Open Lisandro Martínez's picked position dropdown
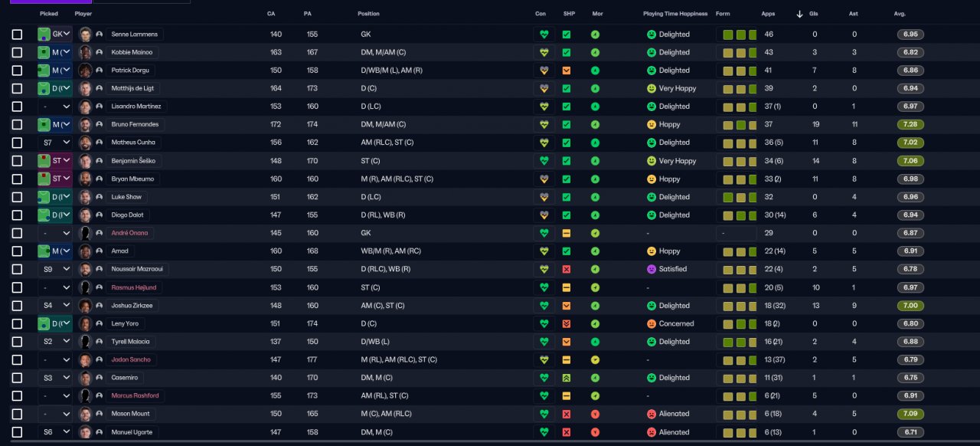Image resolution: width=980 pixels, height=446 pixels. (x=55, y=107)
